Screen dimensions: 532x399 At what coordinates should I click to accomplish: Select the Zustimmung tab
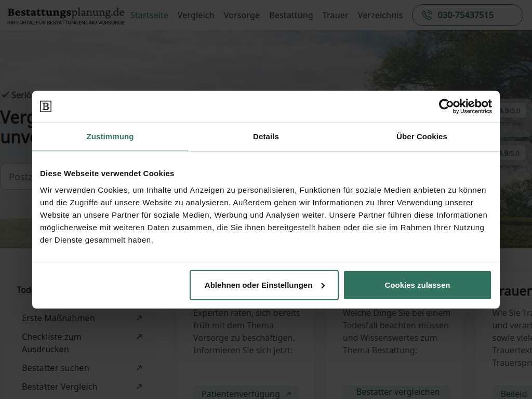pyautogui.click(x=110, y=136)
